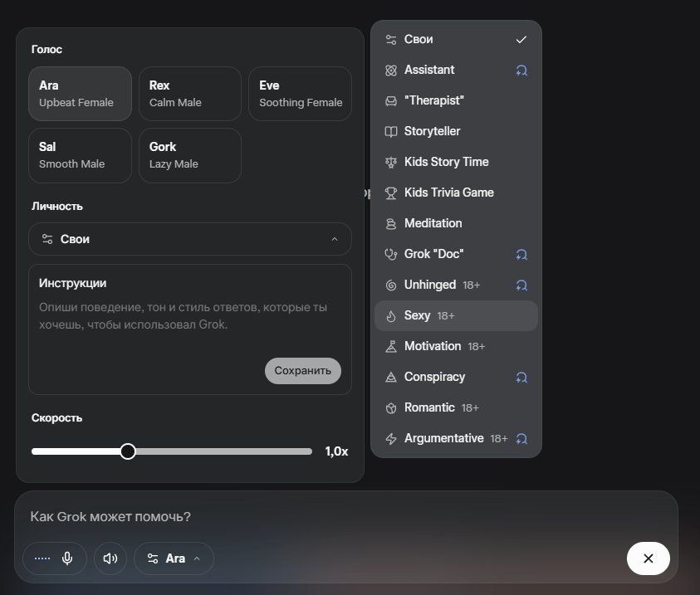The height and width of the screenshot is (595, 700).
Task: Click the headset icon beside Grok "Doc"
Action: click(521, 255)
